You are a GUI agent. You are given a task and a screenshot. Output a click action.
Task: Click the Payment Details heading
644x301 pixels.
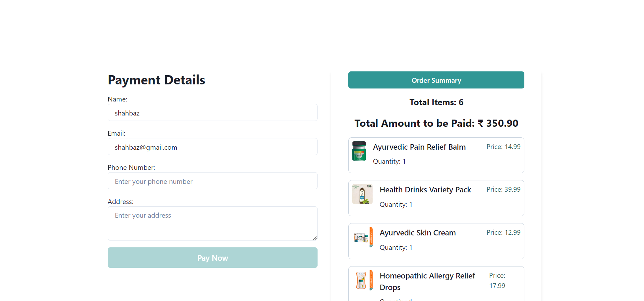pyautogui.click(x=157, y=80)
